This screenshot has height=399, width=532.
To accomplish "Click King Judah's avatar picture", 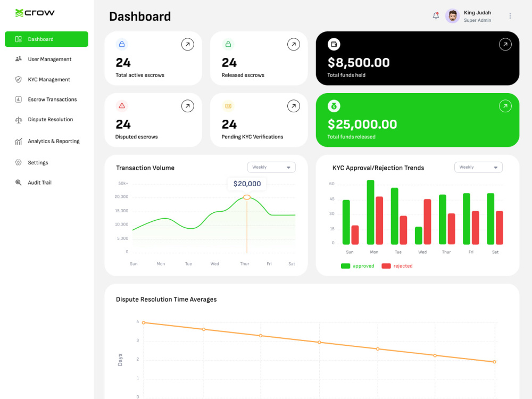I will (x=452, y=16).
